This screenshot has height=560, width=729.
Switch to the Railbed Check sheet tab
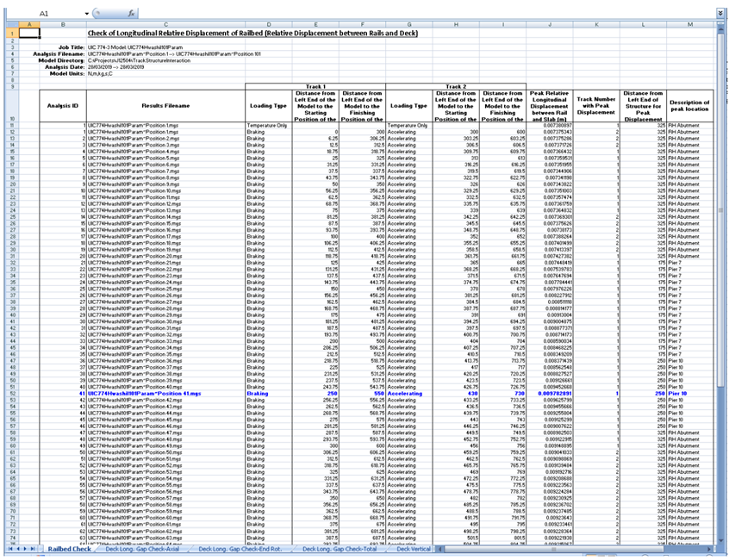69,549
